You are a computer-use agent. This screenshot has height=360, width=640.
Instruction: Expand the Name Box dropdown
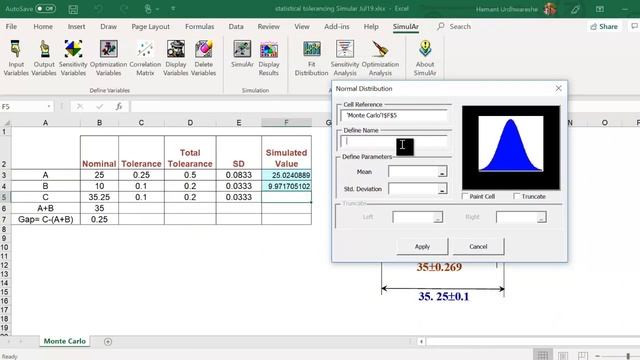[49, 107]
